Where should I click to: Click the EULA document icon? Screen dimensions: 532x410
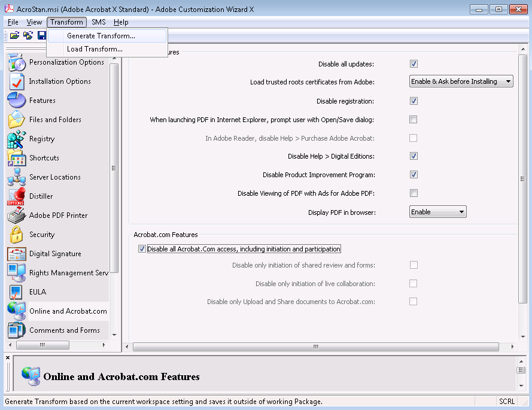click(x=16, y=292)
